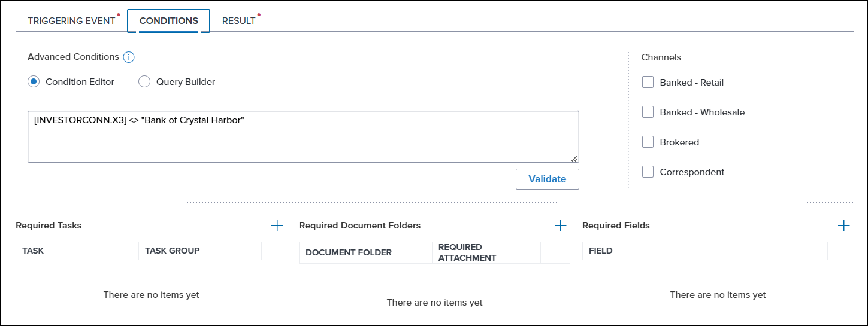Add a new Required Field
This screenshot has height=326, width=868.
point(843,226)
